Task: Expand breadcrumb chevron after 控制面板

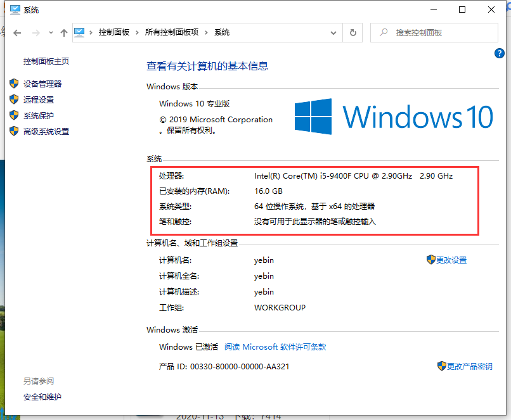Action: (138, 32)
